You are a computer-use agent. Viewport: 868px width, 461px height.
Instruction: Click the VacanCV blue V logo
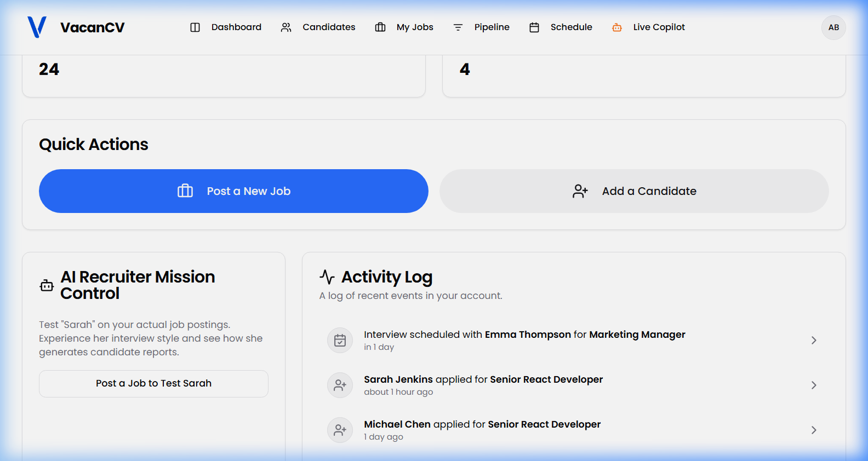pyautogui.click(x=37, y=27)
